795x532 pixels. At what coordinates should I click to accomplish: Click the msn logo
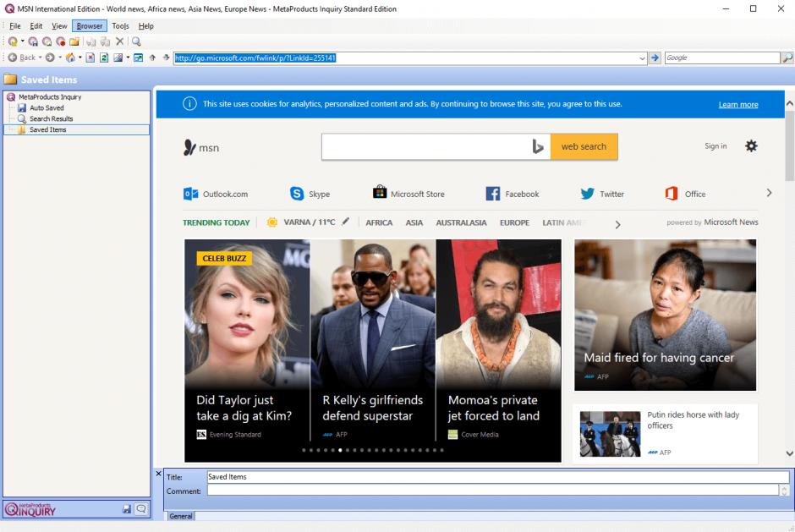coord(201,147)
